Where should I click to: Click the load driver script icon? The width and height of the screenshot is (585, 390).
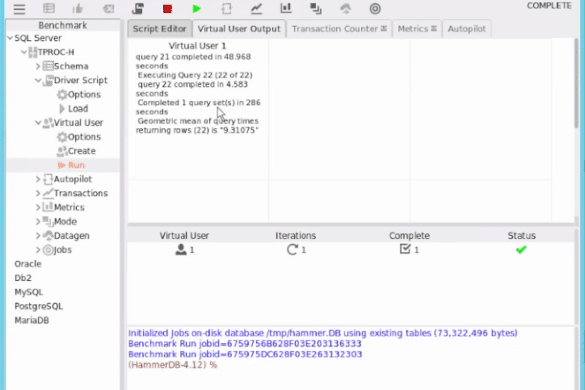click(x=138, y=8)
